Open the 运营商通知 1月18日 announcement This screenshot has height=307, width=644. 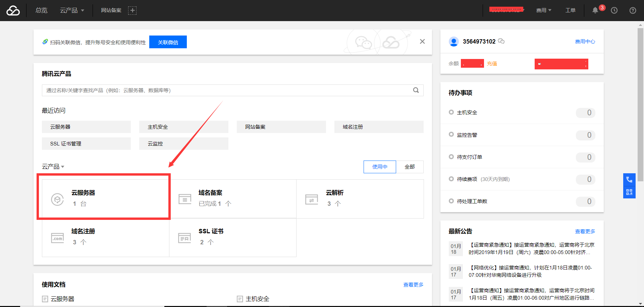532,294
